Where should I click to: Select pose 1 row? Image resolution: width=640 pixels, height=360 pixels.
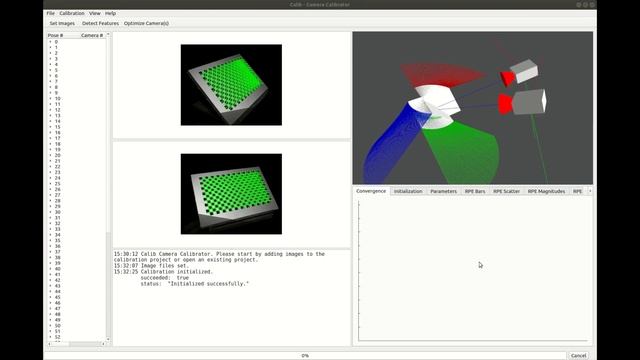[76, 47]
